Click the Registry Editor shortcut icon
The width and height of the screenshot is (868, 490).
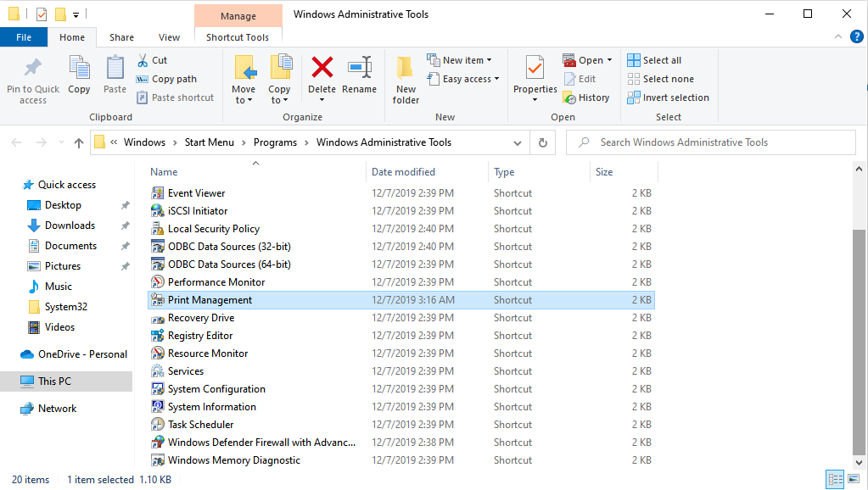point(158,336)
